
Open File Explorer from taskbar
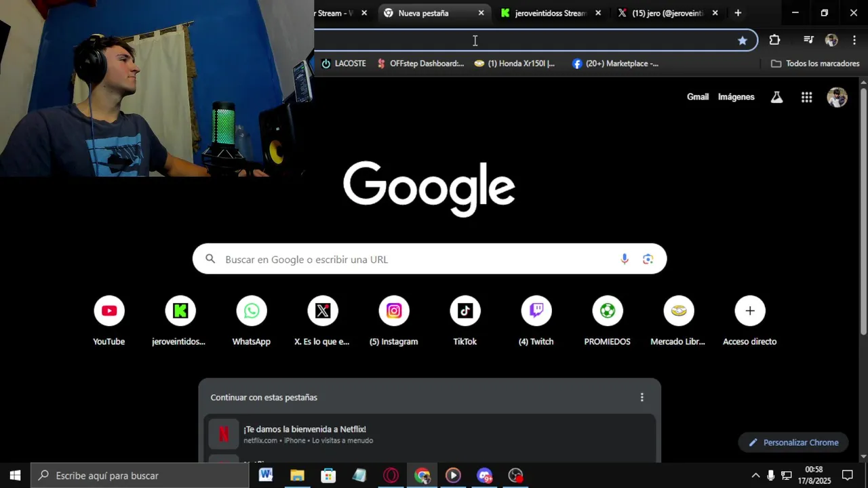point(297,475)
